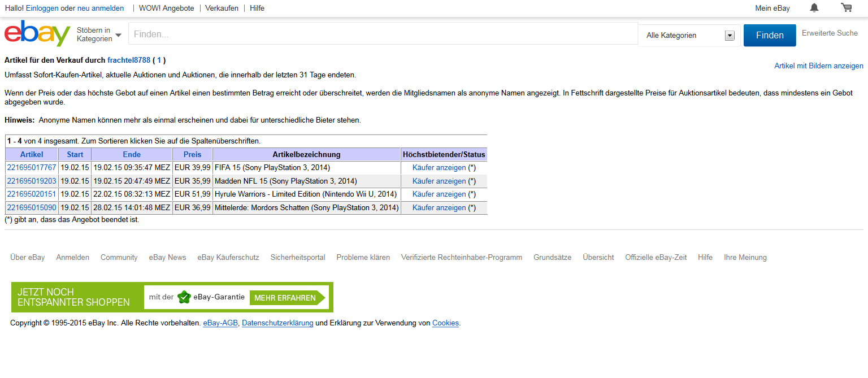The width and height of the screenshot is (868, 378).
Task: Open the notifications bell icon
Action: 814,8
